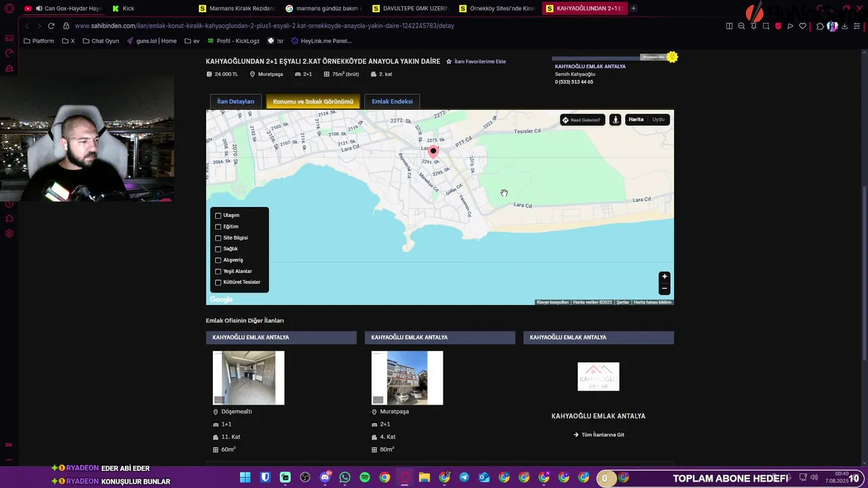Switch the map to Harita view

[x=636, y=119]
